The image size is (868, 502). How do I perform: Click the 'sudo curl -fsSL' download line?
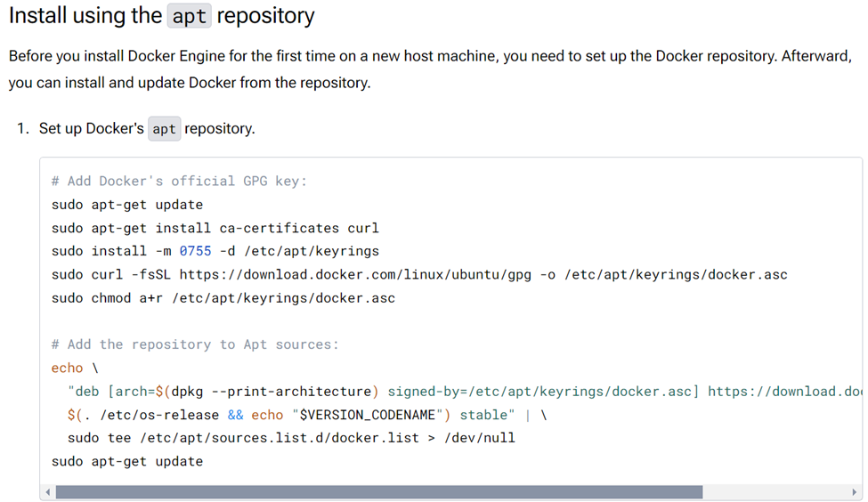(419, 274)
